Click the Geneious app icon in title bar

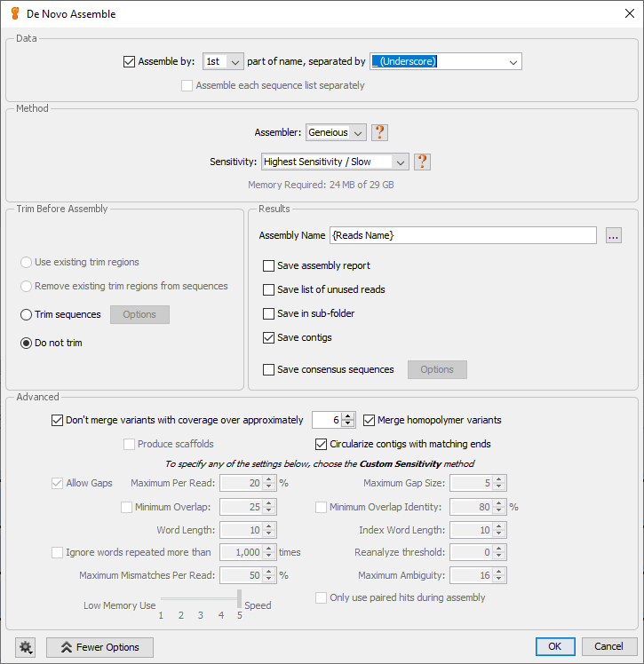[15, 13]
